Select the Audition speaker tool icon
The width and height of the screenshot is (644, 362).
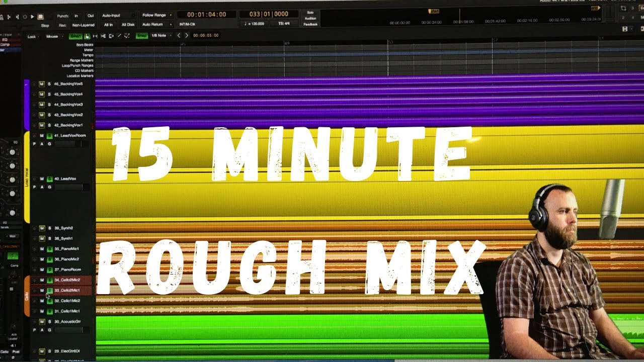[x=111, y=36]
